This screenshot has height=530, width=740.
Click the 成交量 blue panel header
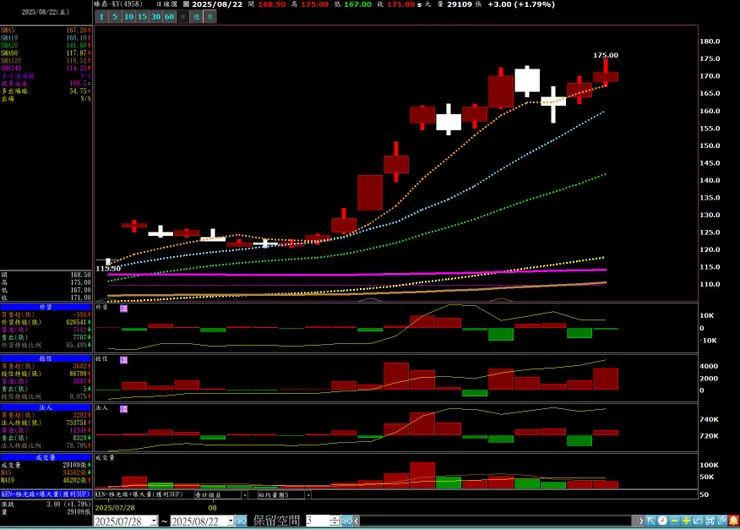coord(45,458)
